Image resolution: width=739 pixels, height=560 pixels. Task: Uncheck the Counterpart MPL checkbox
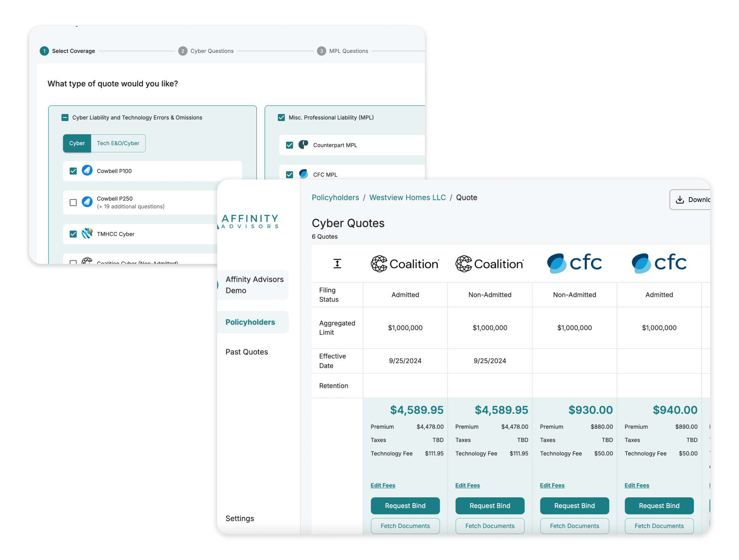[290, 145]
